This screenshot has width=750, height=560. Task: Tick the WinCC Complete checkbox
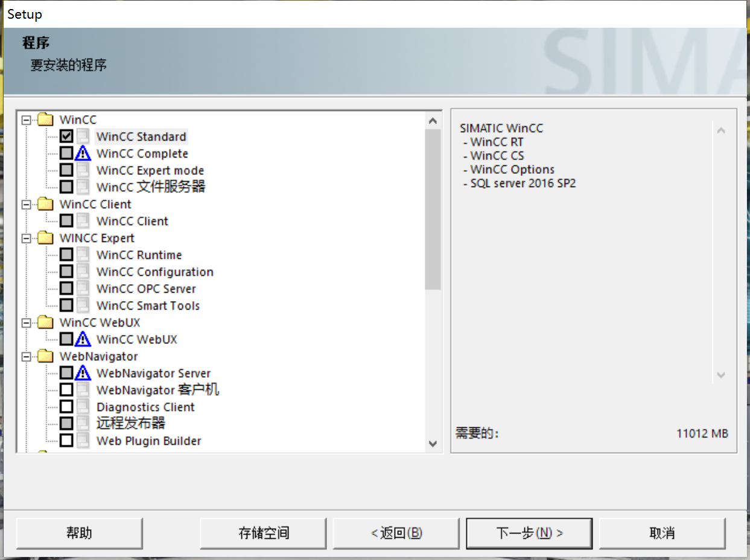point(66,153)
